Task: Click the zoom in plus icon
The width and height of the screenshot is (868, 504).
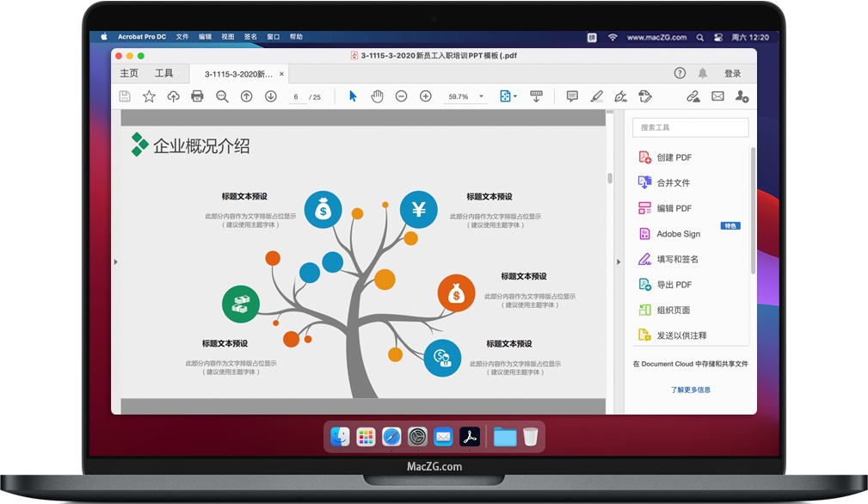Action: (425, 96)
